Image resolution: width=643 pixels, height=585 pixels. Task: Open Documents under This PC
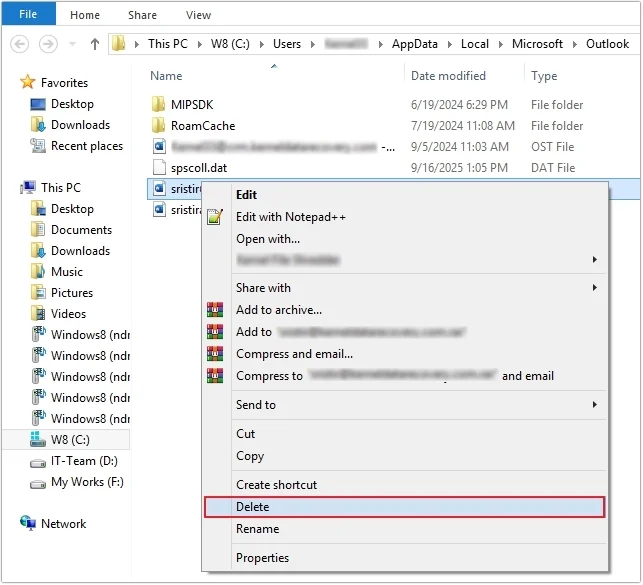tap(81, 230)
